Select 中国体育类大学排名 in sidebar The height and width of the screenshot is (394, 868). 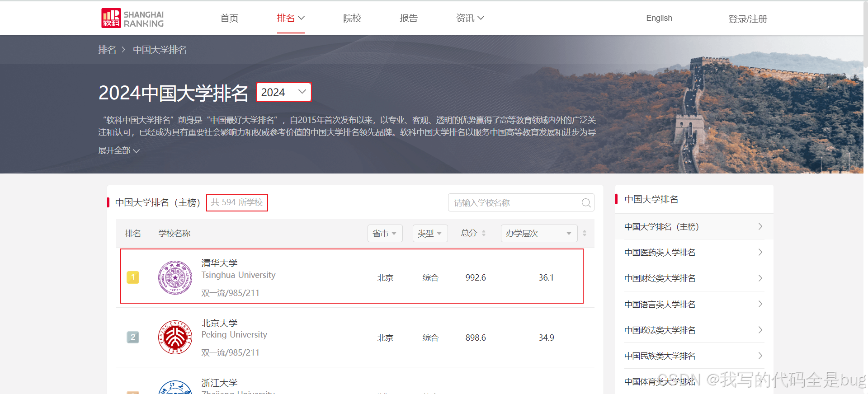pyautogui.click(x=694, y=381)
